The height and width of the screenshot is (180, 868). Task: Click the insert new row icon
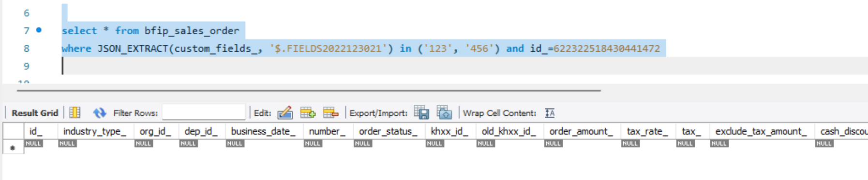pos(308,113)
